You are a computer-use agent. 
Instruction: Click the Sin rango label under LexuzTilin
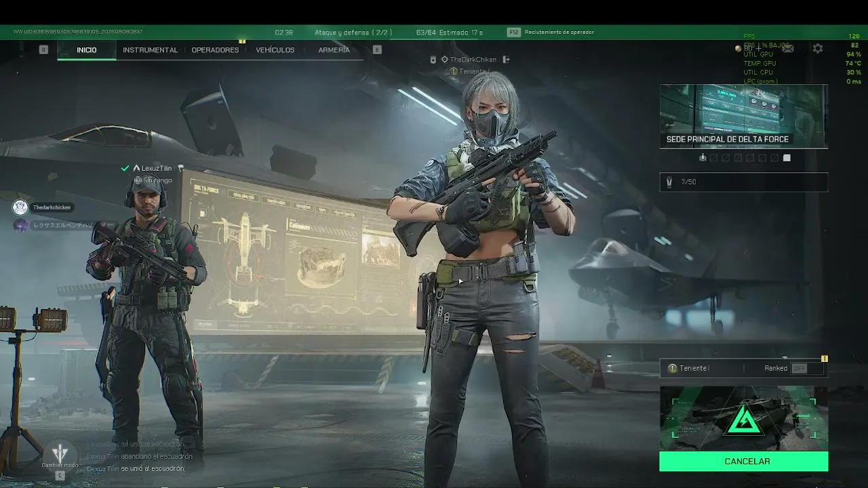157,180
